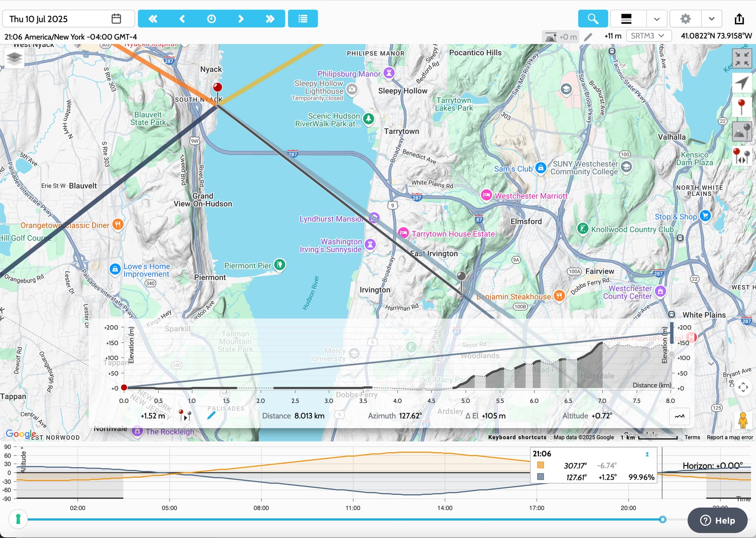Click the Scenic Hudson RiverWalk Park marker
Screen dimensions: 756x538
click(x=368, y=118)
